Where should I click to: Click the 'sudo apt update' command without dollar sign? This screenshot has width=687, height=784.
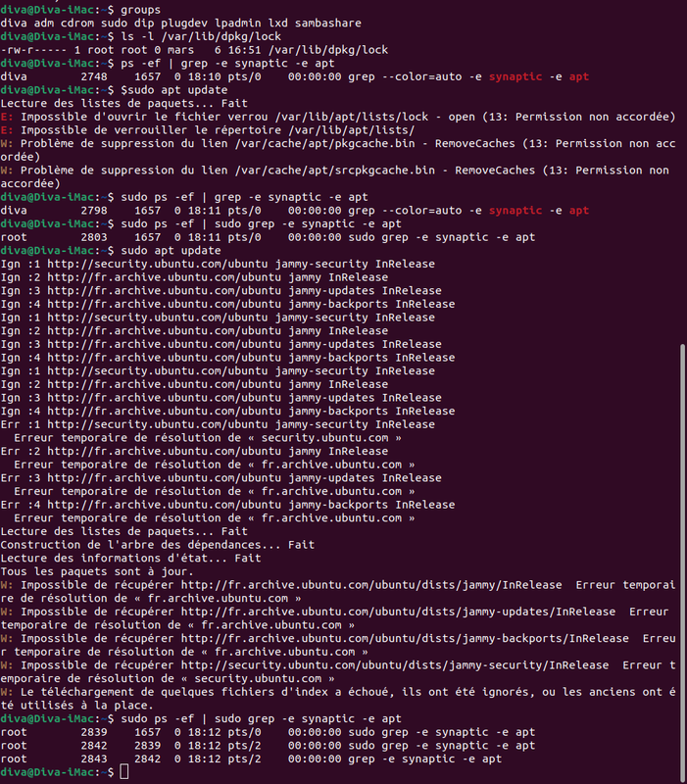[171, 251]
